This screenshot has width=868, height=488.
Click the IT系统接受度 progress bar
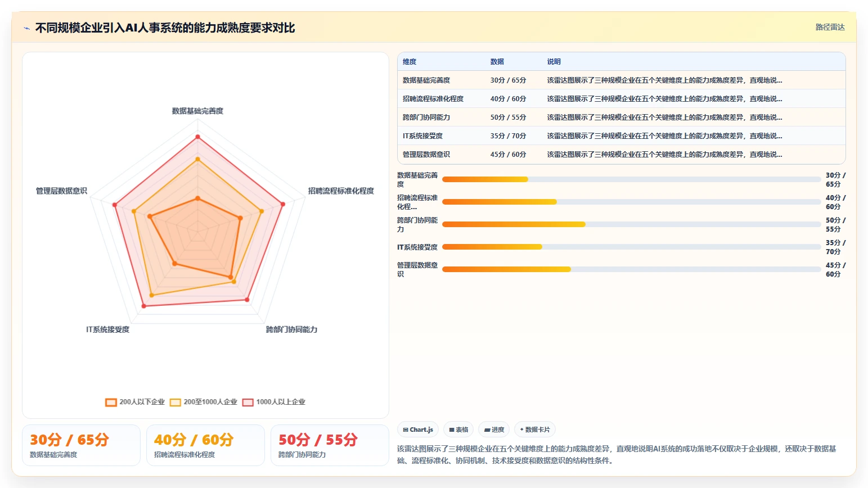pyautogui.click(x=631, y=247)
